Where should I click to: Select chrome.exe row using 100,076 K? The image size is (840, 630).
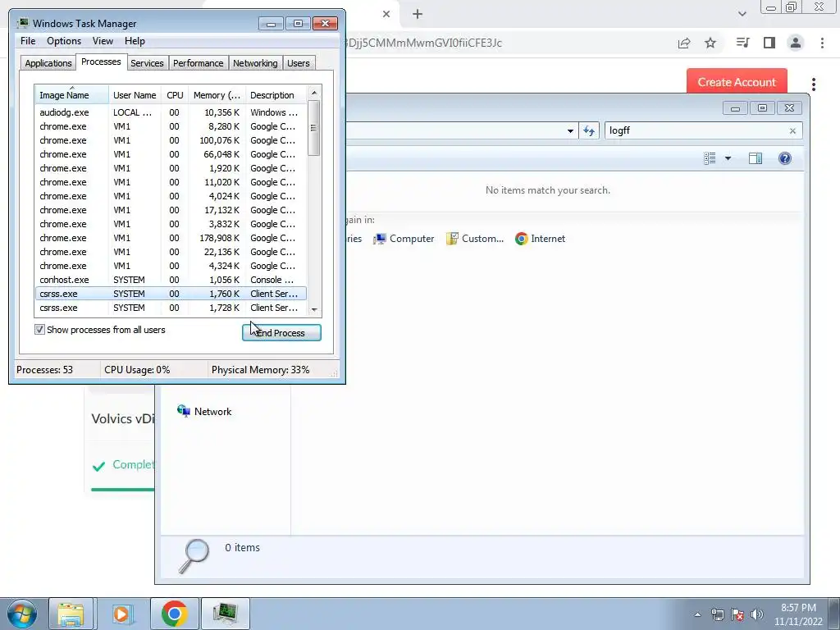[x=171, y=140]
